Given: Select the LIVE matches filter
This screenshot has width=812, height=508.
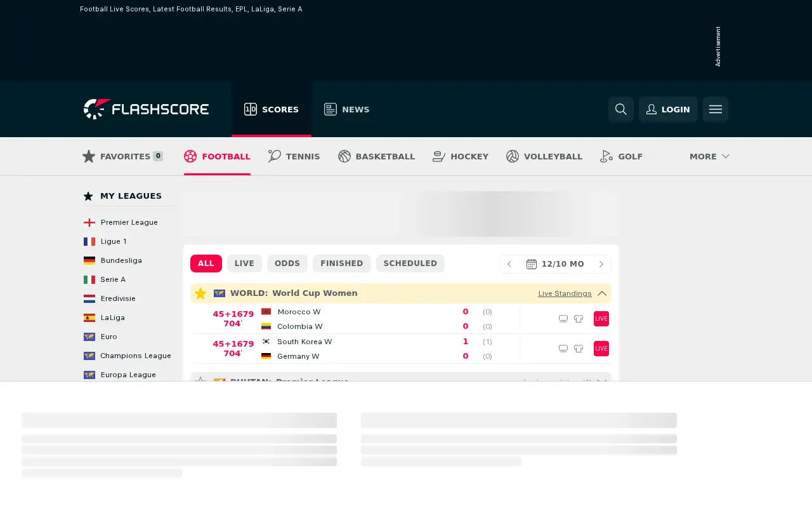Looking at the screenshot, I should pyautogui.click(x=244, y=264).
